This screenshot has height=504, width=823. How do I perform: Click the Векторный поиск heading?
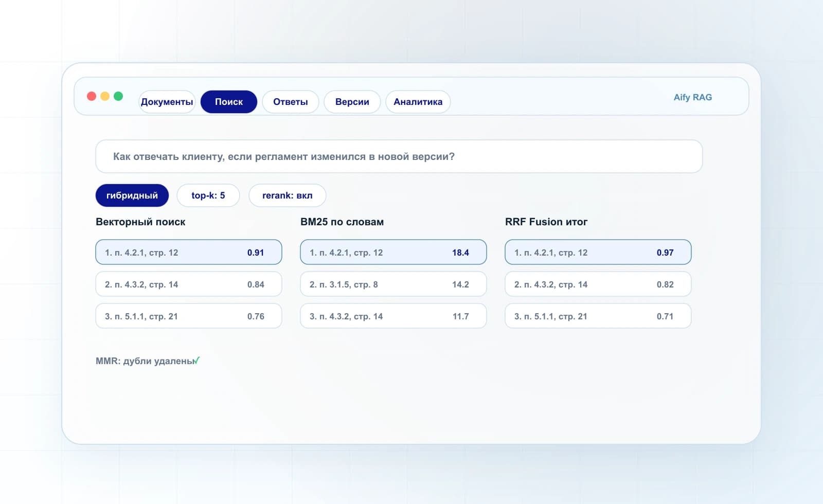(x=140, y=222)
